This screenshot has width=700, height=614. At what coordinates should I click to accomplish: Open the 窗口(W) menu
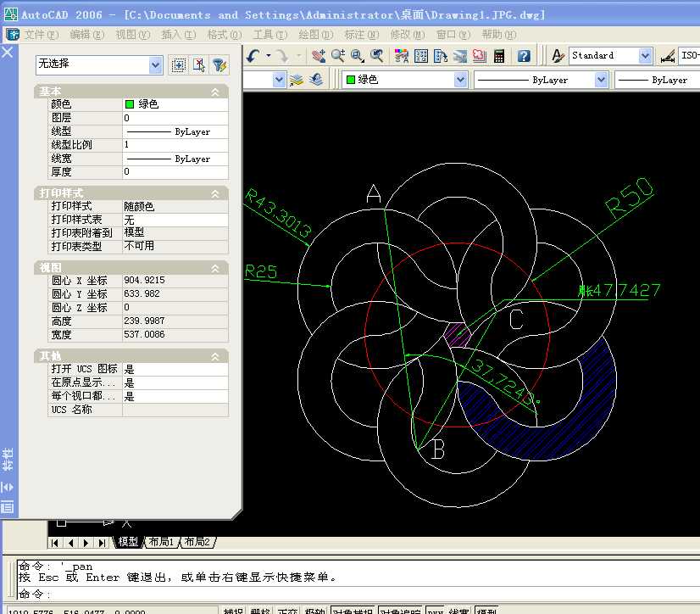coord(453,35)
